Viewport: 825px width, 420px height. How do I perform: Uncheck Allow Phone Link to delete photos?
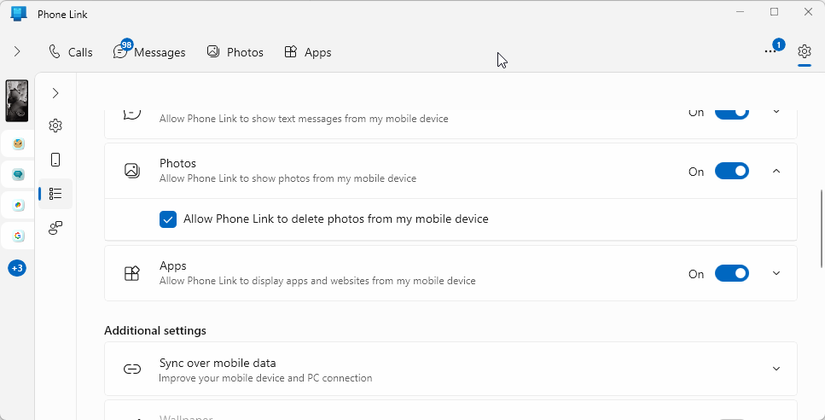click(168, 219)
